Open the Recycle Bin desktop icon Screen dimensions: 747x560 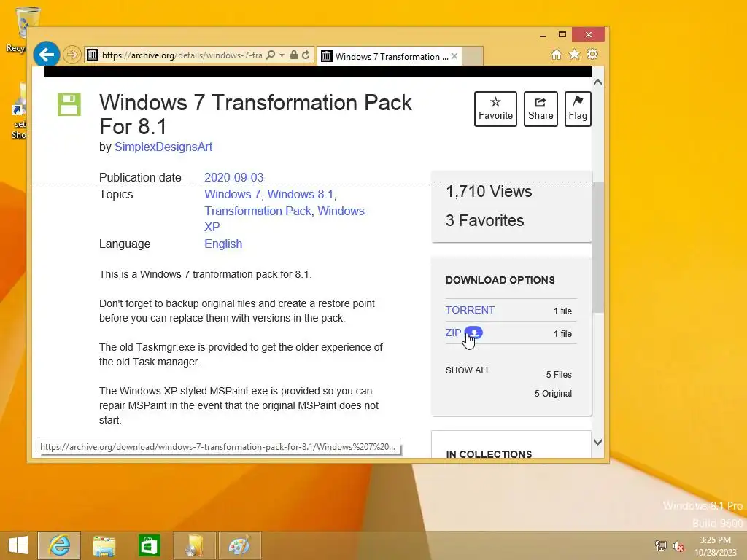click(23, 29)
